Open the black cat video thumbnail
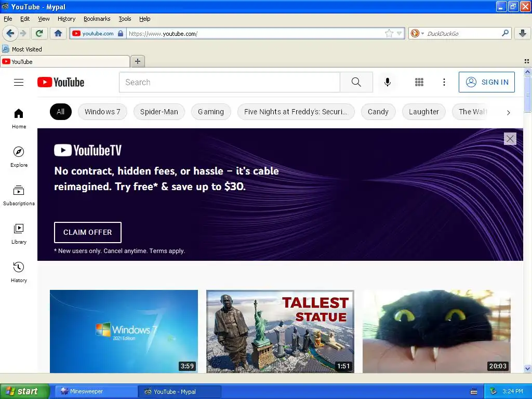The height and width of the screenshot is (399, 532). (436, 331)
